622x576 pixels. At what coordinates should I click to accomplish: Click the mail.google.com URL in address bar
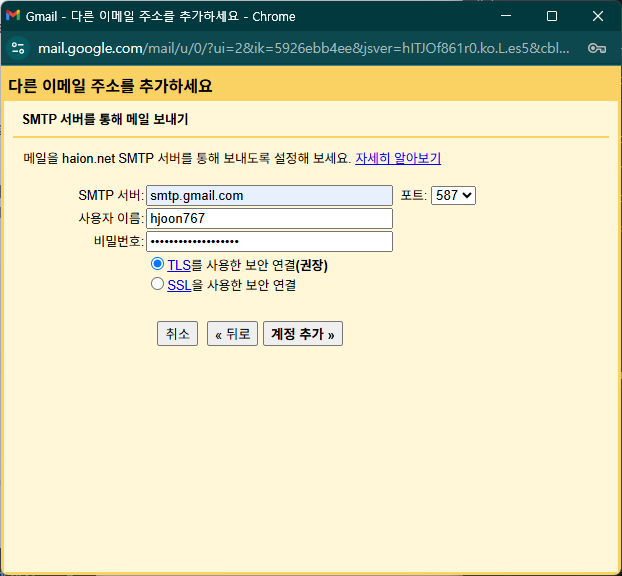(300, 48)
